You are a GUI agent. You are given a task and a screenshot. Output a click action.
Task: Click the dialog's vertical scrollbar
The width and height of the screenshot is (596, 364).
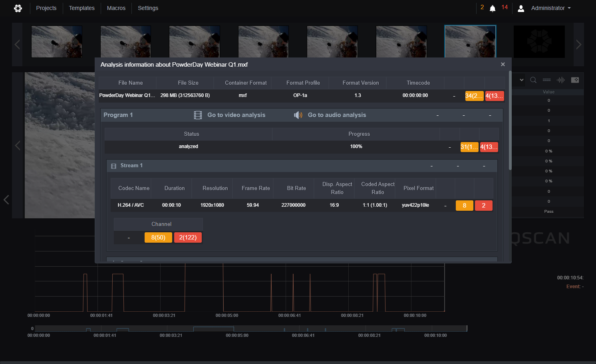point(510,121)
